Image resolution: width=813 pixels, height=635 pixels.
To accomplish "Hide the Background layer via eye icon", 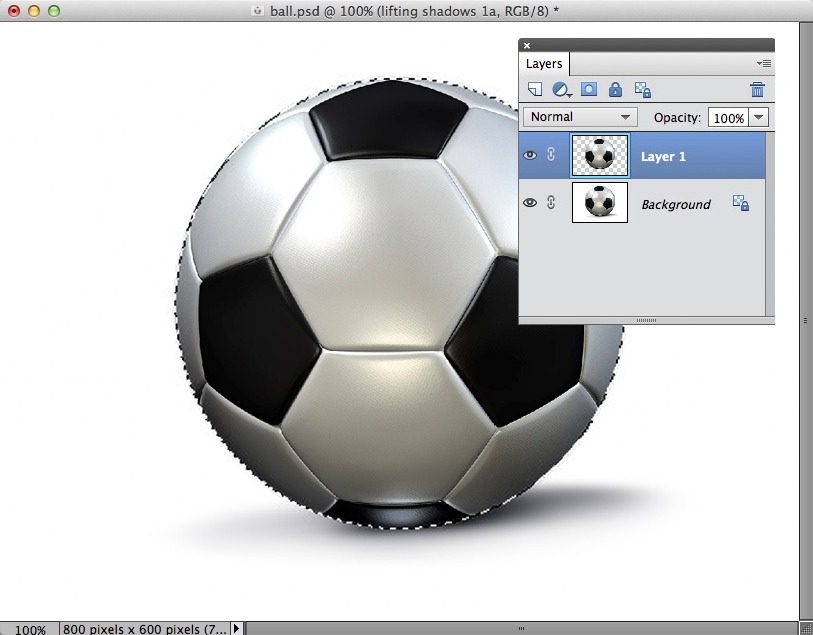I will [x=530, y=203].
